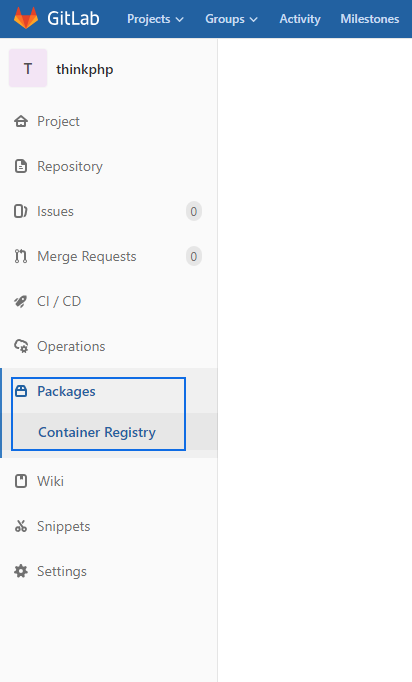412x682 pixels.
Task: Click the Settings gear icon
Action: click(x=21, y=571)
